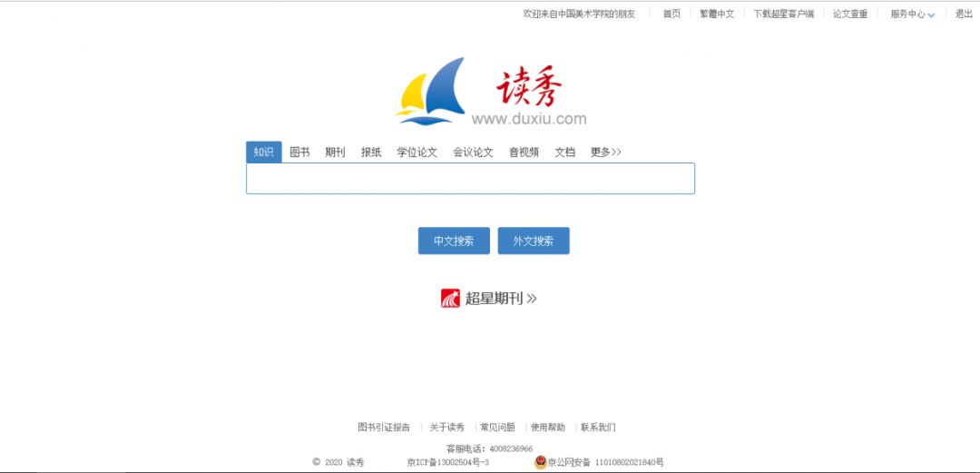Open 联系我们 footer link

598,428
